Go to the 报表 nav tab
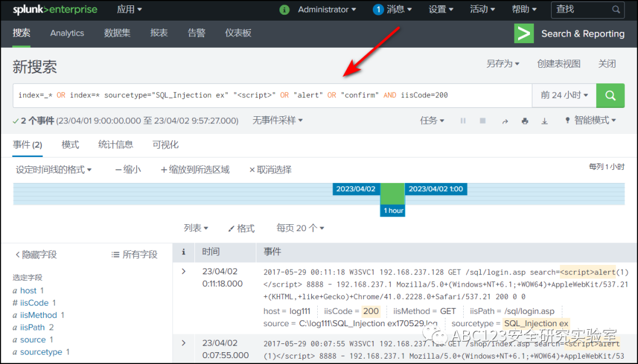Image resolution: width=638 pixels, height=364 pixels. (x=159, y=33)
